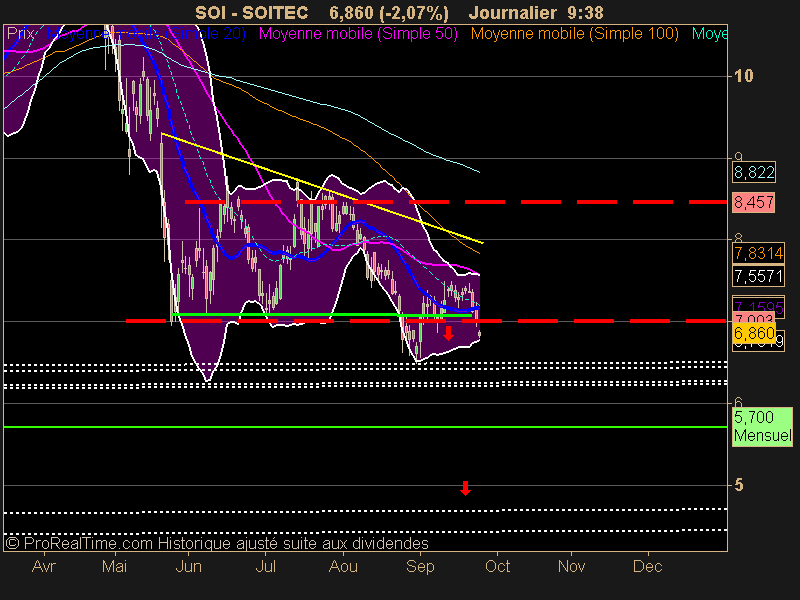This screenshot has height=600, width=800.
Task: Select Moyenne mobile (Simple 50) legend entry
Action: click(x=358, y=34)
